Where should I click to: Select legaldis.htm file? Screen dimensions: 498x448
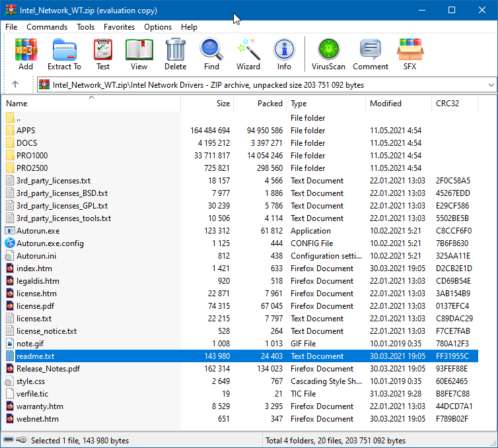(x=240, y=281)
